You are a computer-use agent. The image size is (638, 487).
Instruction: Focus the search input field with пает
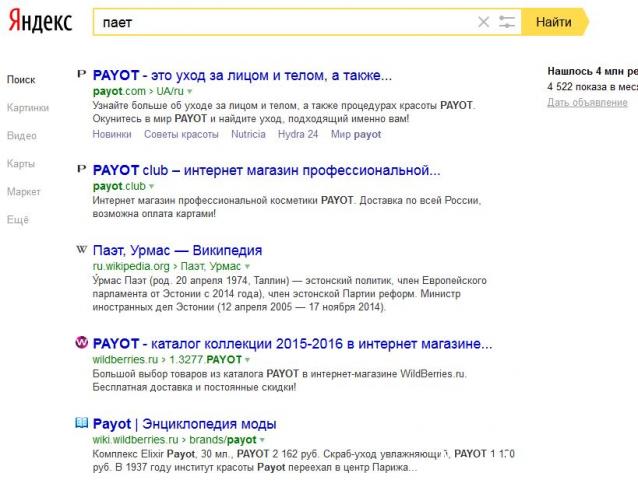click(x=280, y=22)
